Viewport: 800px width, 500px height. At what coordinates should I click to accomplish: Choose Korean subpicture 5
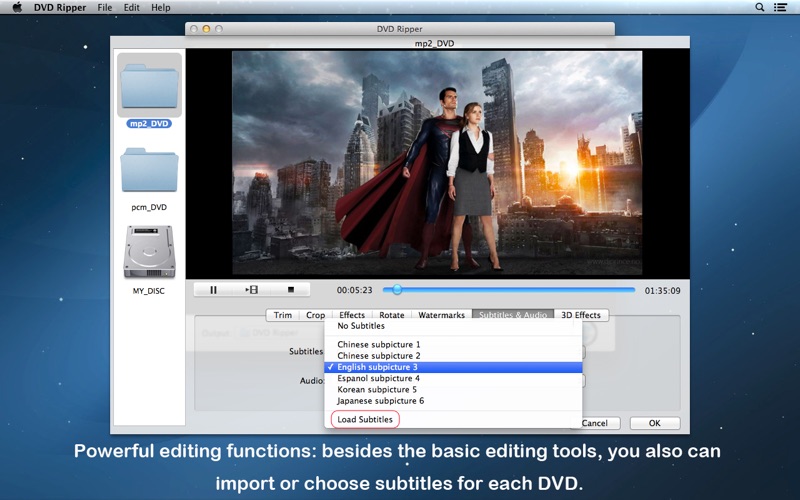coord(453,389)
